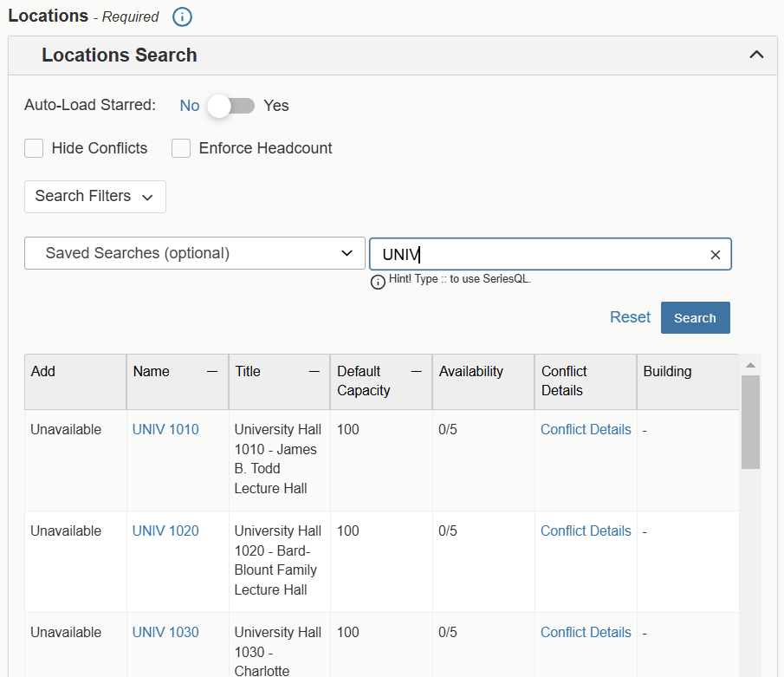Open the UNIV 1010 location link

165,429
